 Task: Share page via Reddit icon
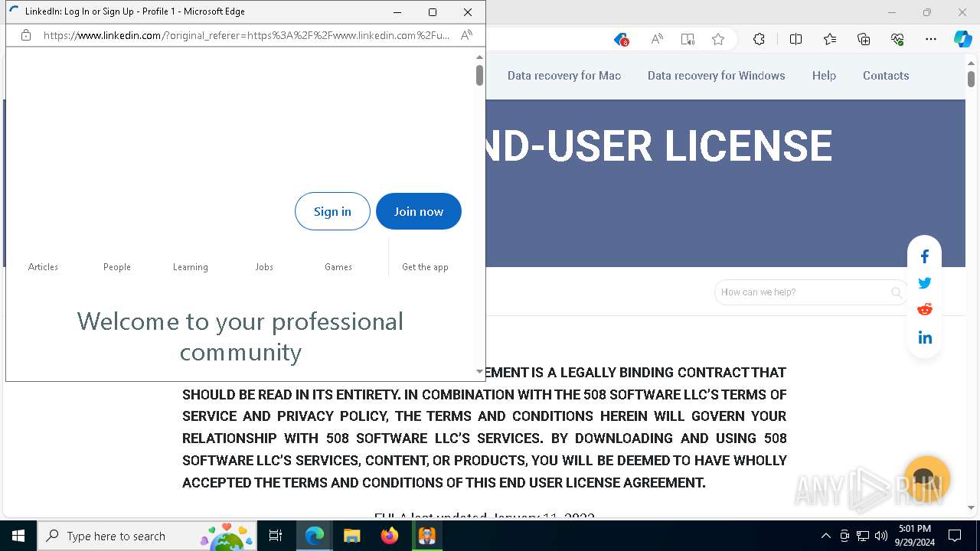coord(925,309)
